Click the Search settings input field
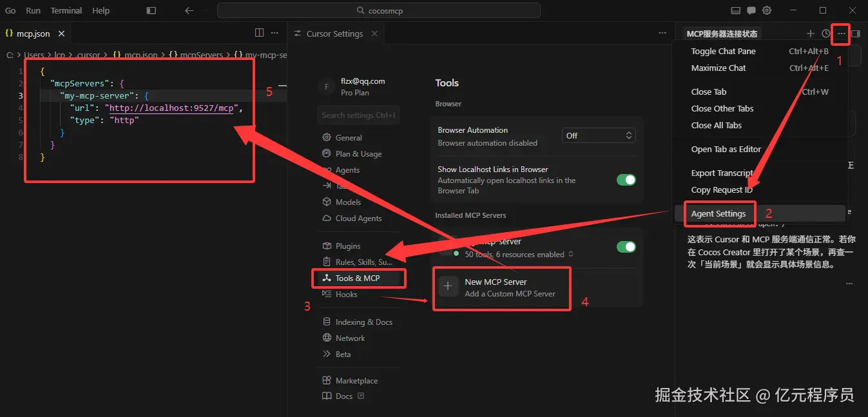 pyautogui.click(x=358, y=115)
